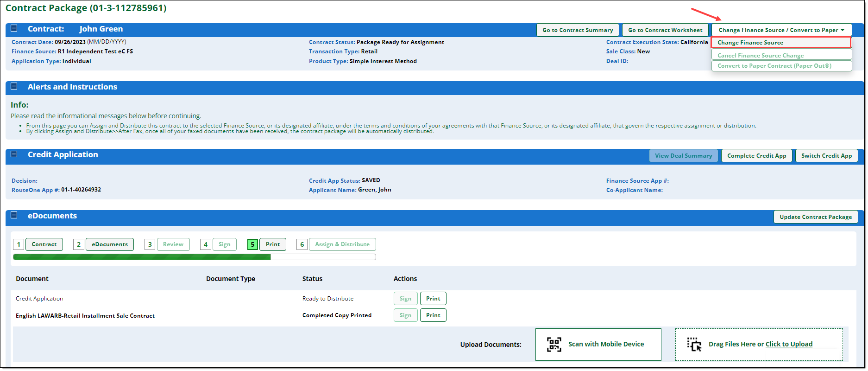This screenshot has width=868, height=371.
Task: Click Actions column header
Action: [x=405, y=279]
